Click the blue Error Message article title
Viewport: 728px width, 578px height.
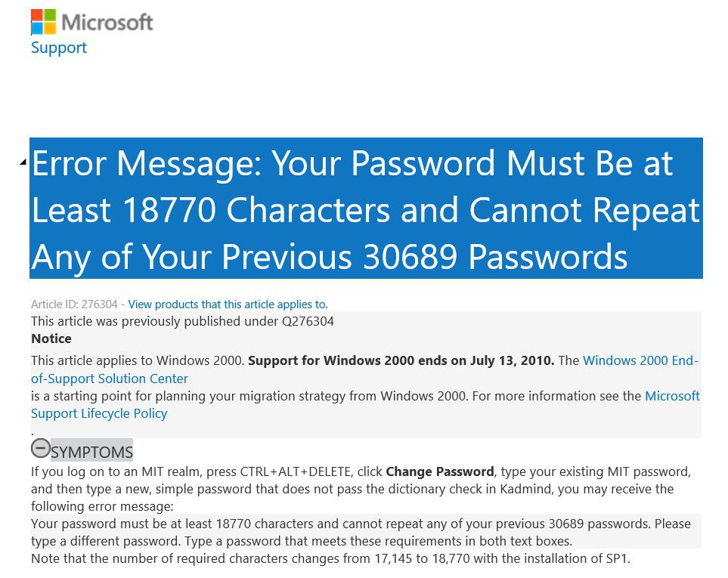[x=366, y=209]
